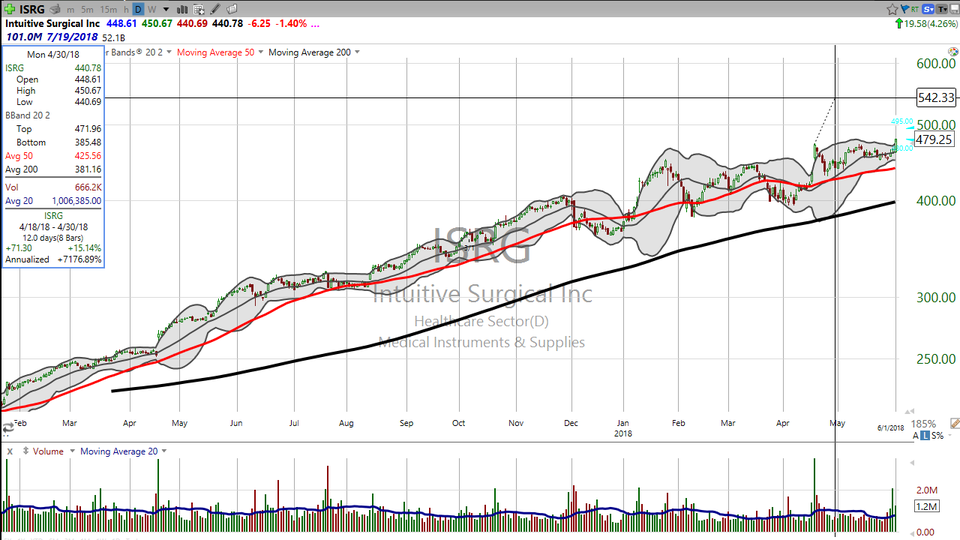Click the L log scale toggle
The height and width of the screenshot is (540, 960).
click(x=926, y=436)
